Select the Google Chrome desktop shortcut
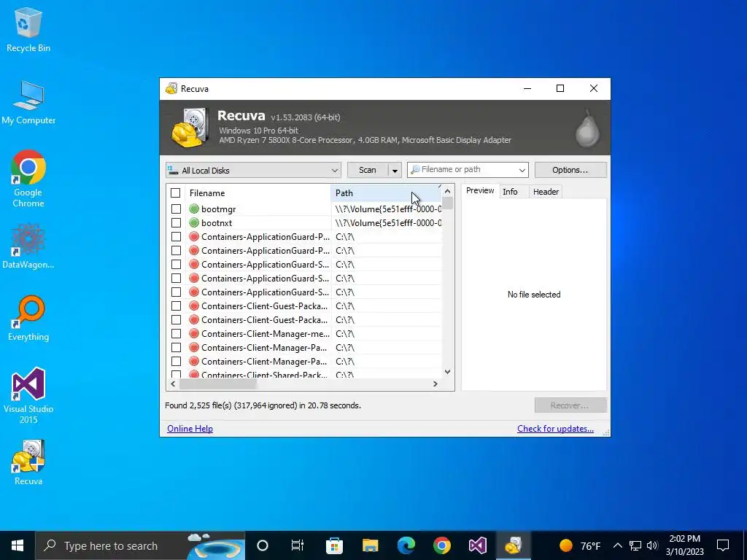Image resolution: width=747 pixels, height=560 pixels. click(x=28, y=179)
